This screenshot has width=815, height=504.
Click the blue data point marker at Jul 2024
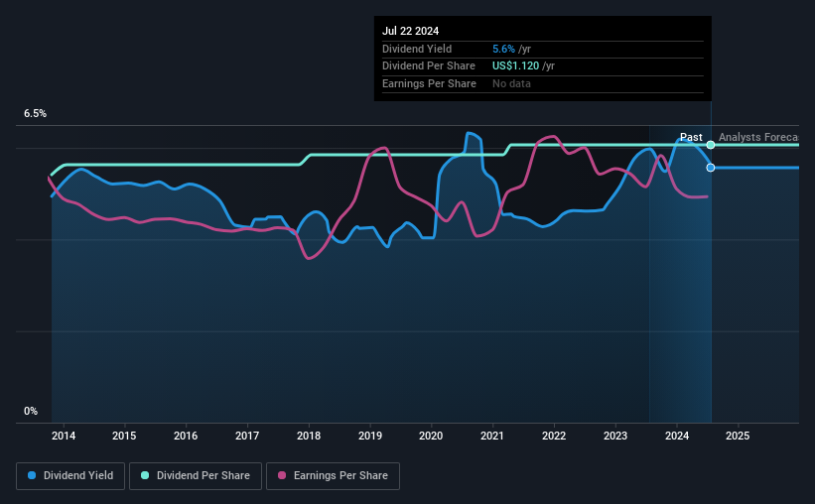tap(711, 168)
